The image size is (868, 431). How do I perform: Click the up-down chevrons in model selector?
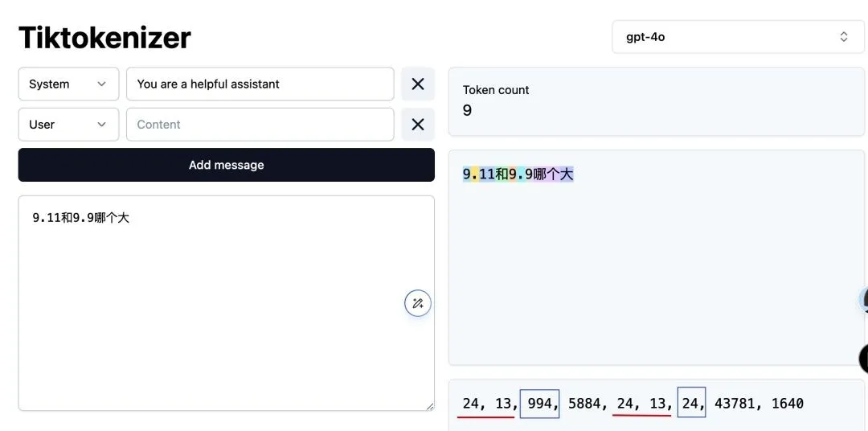[x=844, y=37]
